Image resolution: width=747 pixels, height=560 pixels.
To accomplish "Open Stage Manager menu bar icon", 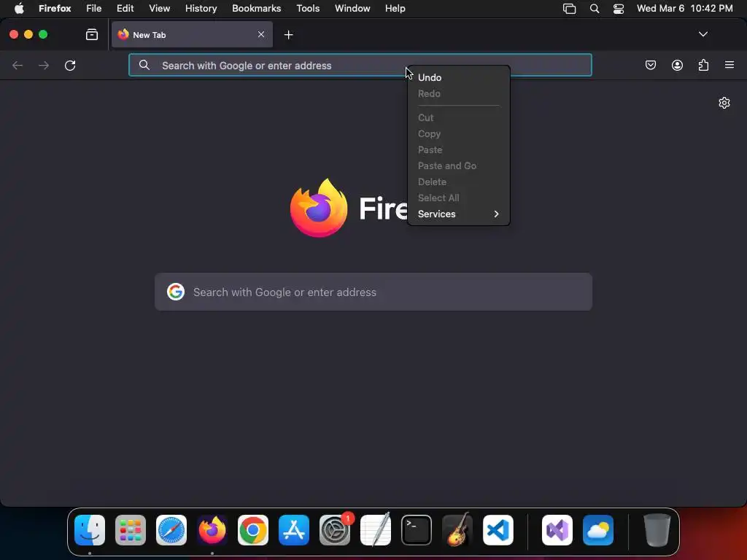I will (x=569, y=9).
